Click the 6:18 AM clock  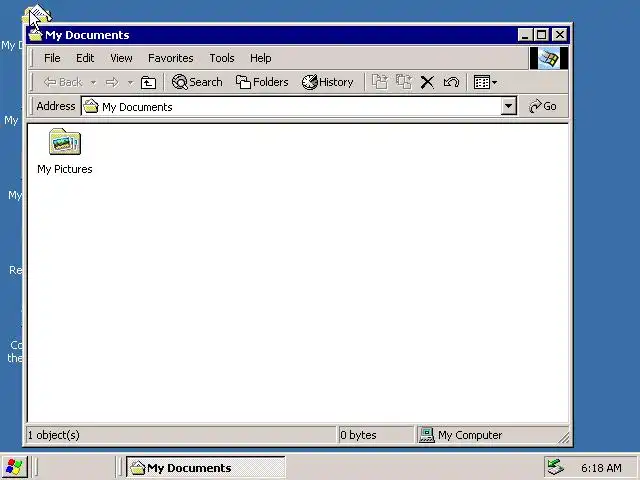click(x=601, y=468)
